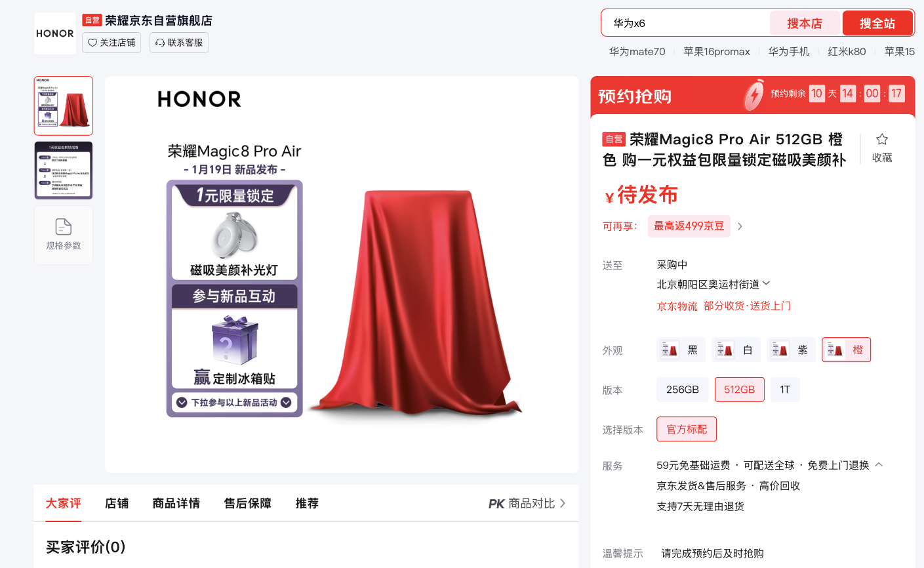Click the 搜全站 search button

(877, 24)
